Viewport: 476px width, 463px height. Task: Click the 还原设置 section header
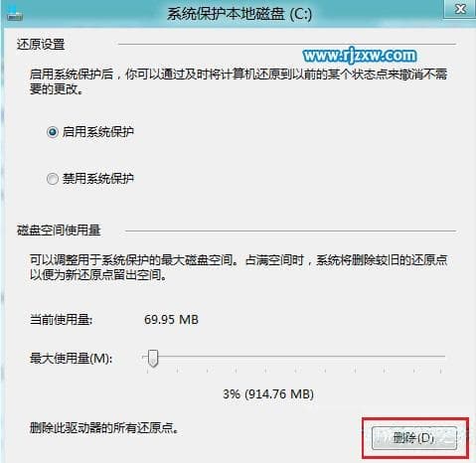tap(41, 45)
